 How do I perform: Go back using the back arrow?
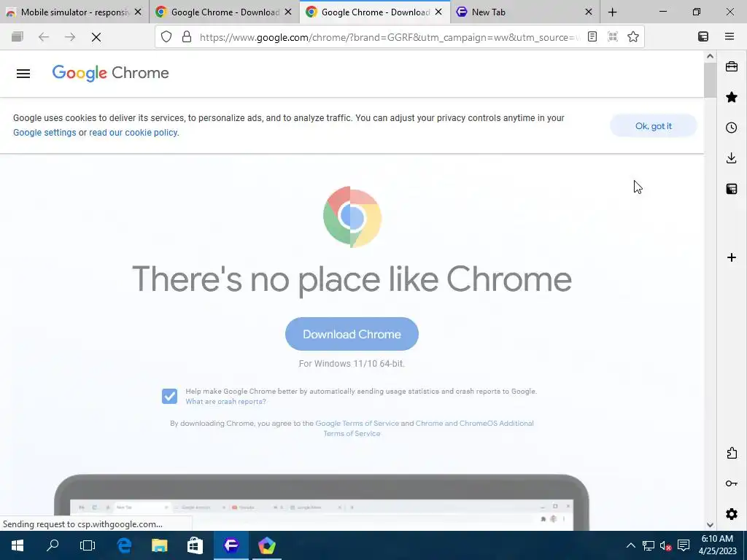click(44, 36)
